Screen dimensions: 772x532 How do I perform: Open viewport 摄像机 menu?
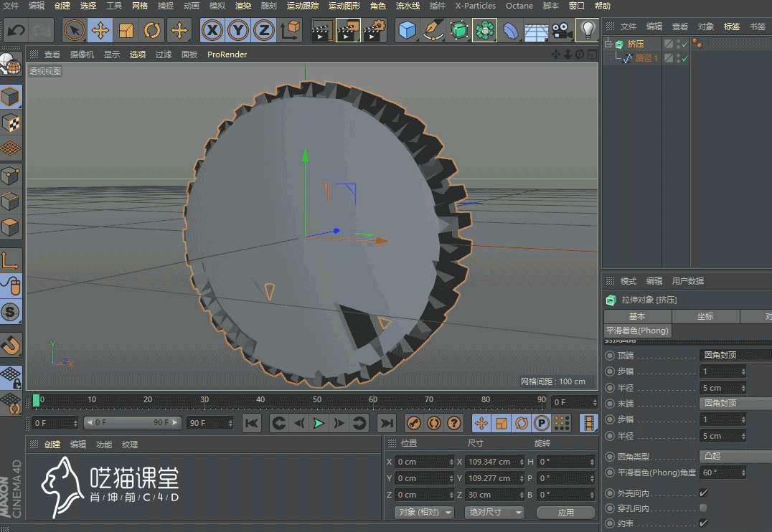pos(82,54)
